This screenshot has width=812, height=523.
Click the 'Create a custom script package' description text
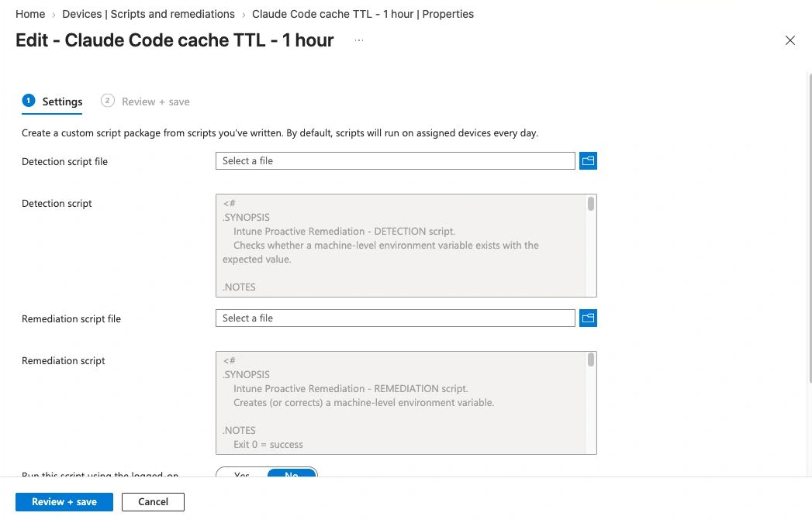(x=280, y=133)
